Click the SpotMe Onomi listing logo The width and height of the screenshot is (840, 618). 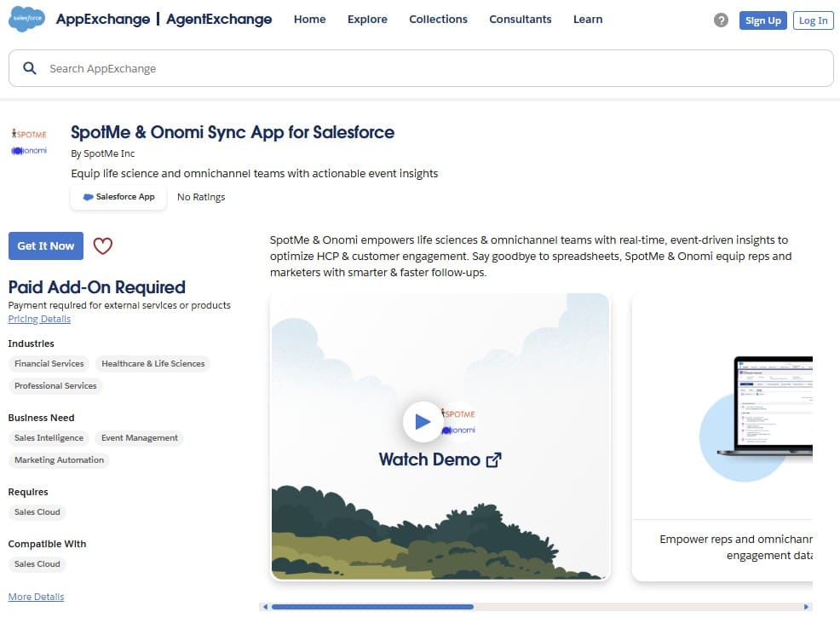tap(30, 142)
